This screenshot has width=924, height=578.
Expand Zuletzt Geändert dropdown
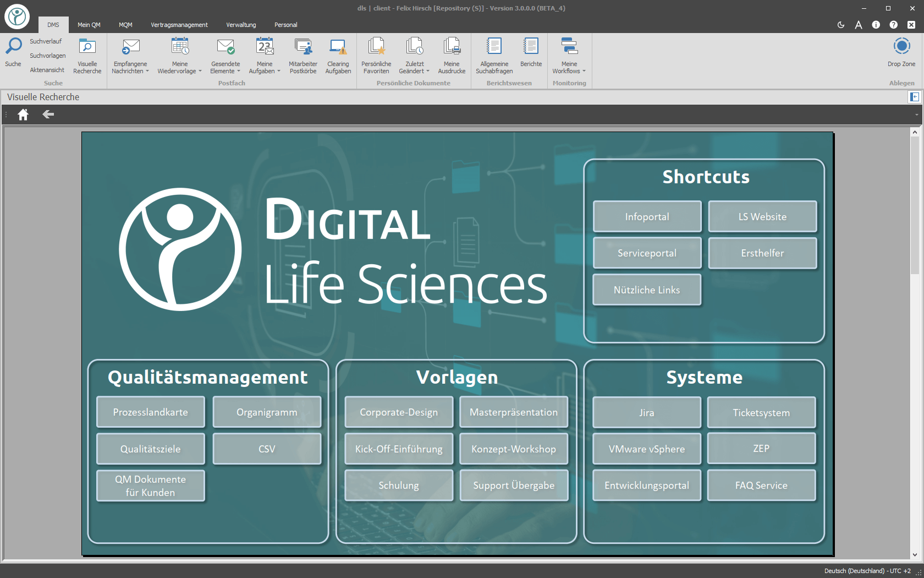coord(428,71)
